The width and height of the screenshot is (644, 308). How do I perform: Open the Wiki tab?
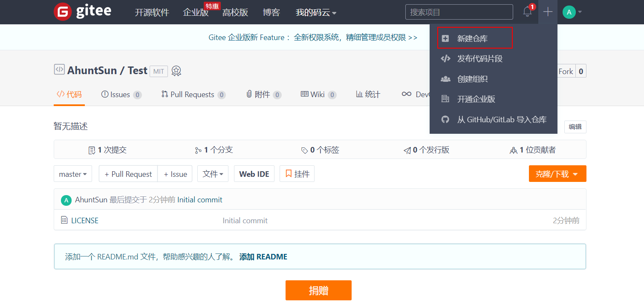click(x=318, y=95)
